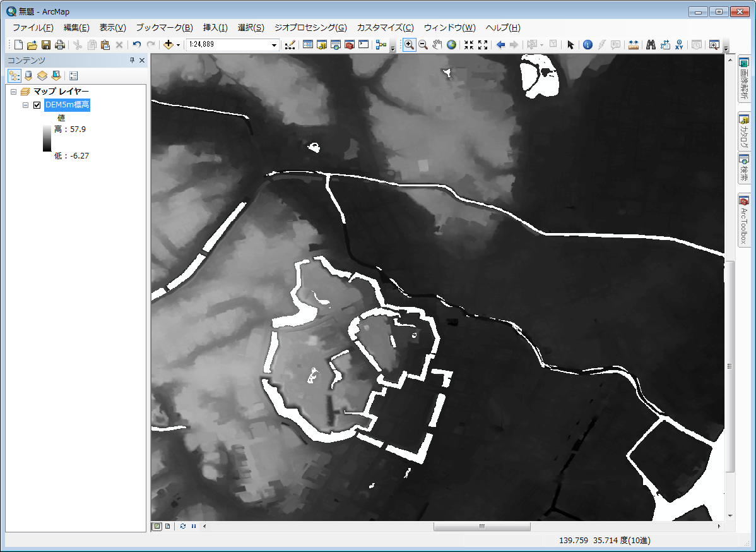Click the grayscale color ramp legend

tap(47, 138)
